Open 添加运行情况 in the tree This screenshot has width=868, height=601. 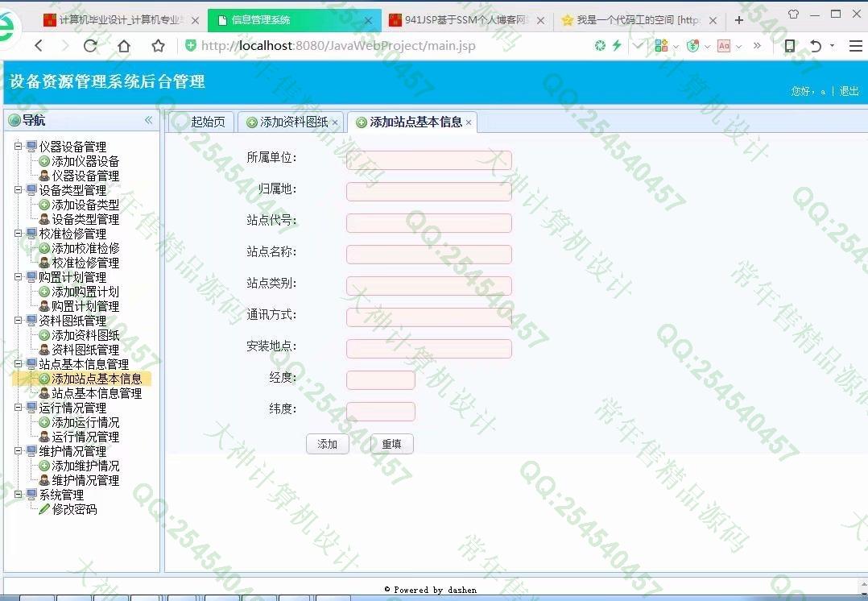coord(85,422)
